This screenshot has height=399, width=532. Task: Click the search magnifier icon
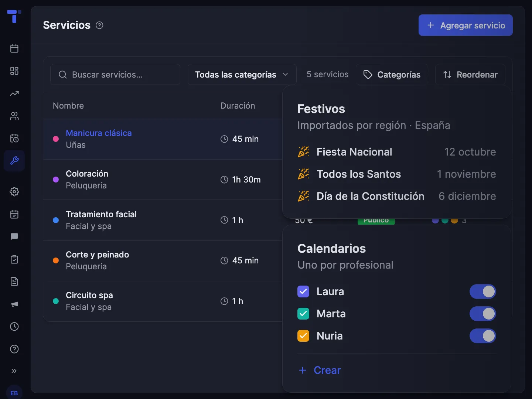point(63,75)
